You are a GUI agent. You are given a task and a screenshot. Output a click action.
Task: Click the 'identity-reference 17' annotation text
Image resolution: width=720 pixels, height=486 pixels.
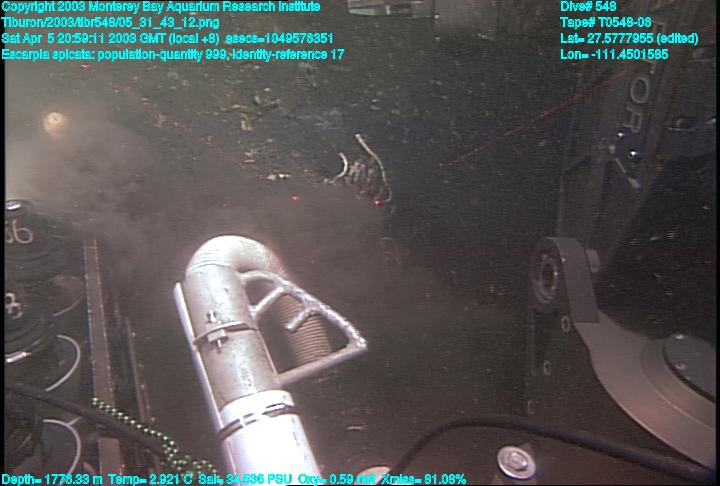(x=288, y=55)
